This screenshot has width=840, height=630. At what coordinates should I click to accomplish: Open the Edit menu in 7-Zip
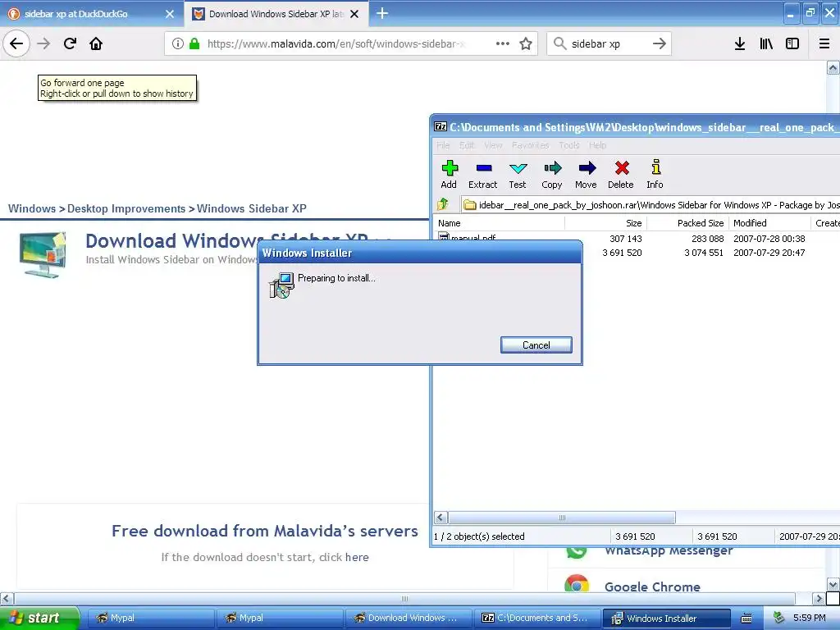pos(467,145)
